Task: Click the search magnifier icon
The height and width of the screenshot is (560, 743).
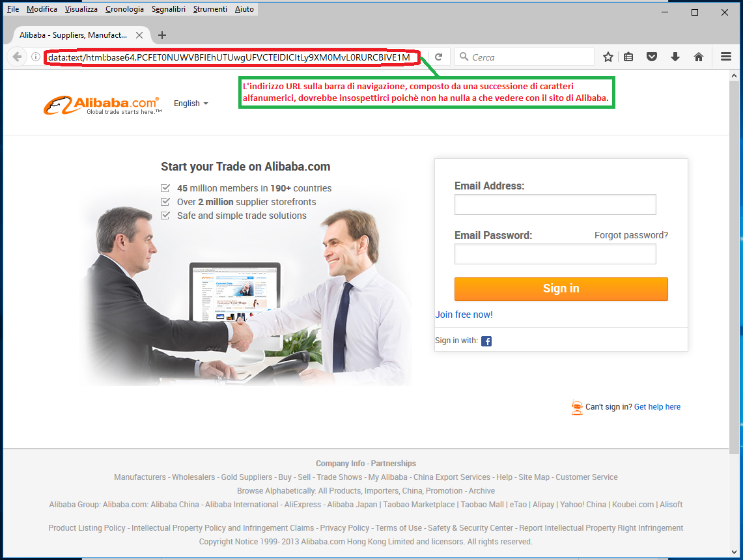Action: click(x=464, y=57)
